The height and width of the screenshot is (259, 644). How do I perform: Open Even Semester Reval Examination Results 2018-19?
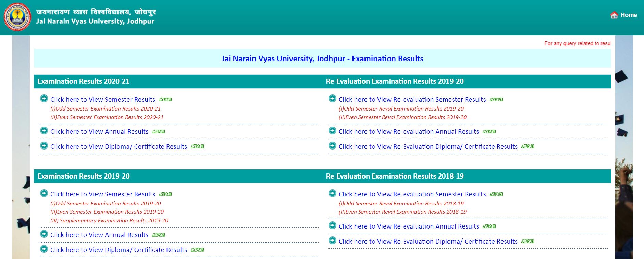tap(402, 212)
